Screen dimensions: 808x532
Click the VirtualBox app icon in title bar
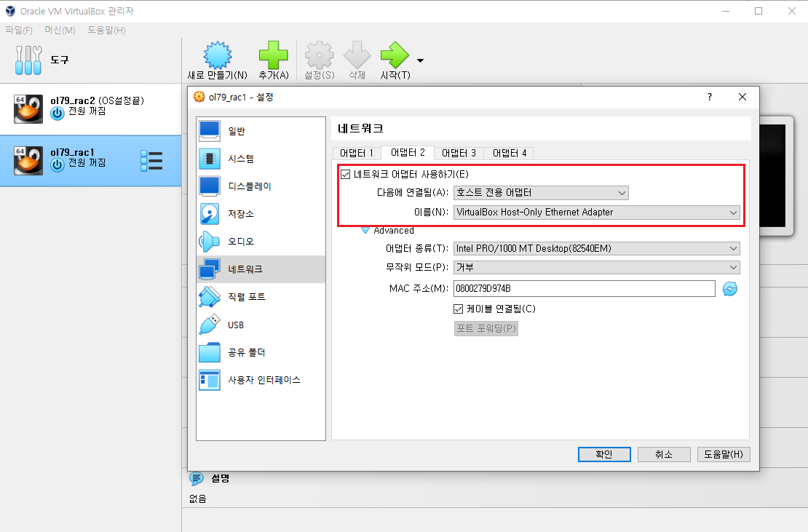pyautogui.click(x=10, y=11)
